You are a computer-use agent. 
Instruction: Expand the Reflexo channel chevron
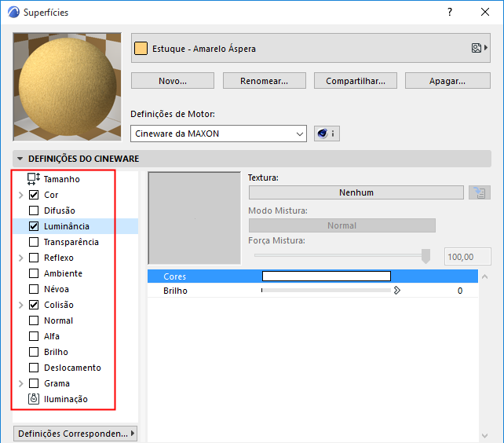tap(21, 258)
